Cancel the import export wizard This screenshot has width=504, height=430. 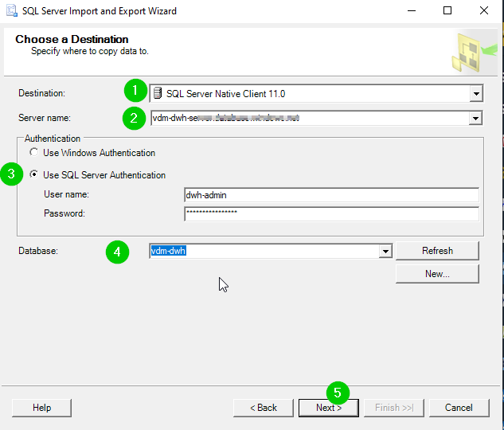tap(459, 408)
